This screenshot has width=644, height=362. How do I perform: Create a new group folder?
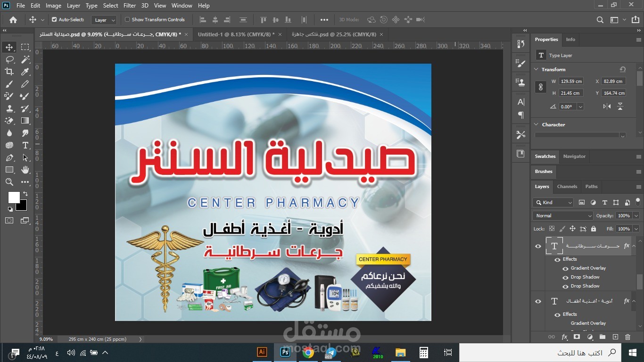(603, 337)
